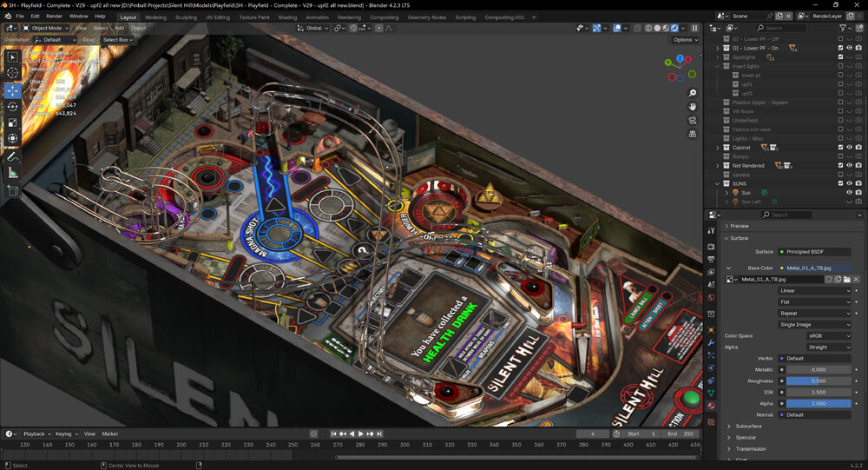Activate the Transform tool
The height and width of the screenshot is (470, 868).
(13, 138)
